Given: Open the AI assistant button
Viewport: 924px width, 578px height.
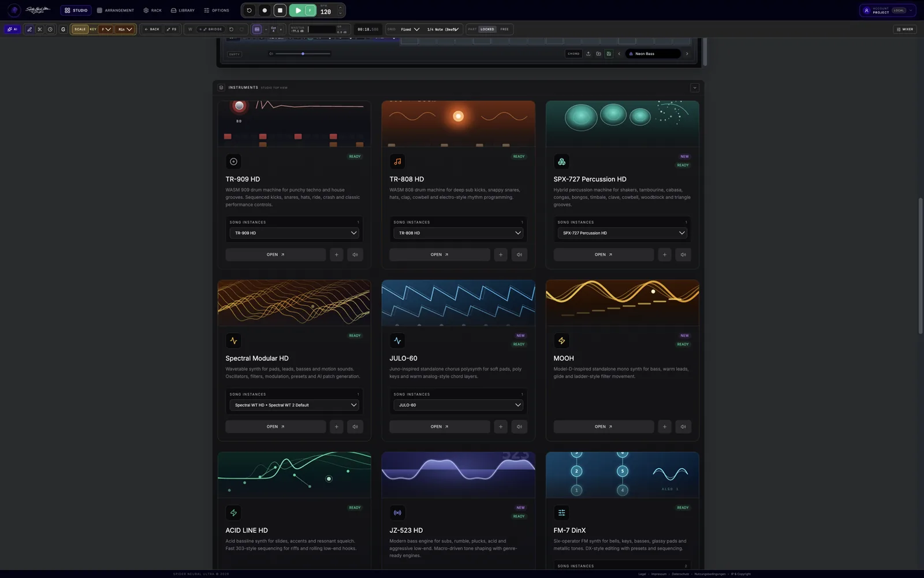Looking at the screenshot, I should (13, 29).
